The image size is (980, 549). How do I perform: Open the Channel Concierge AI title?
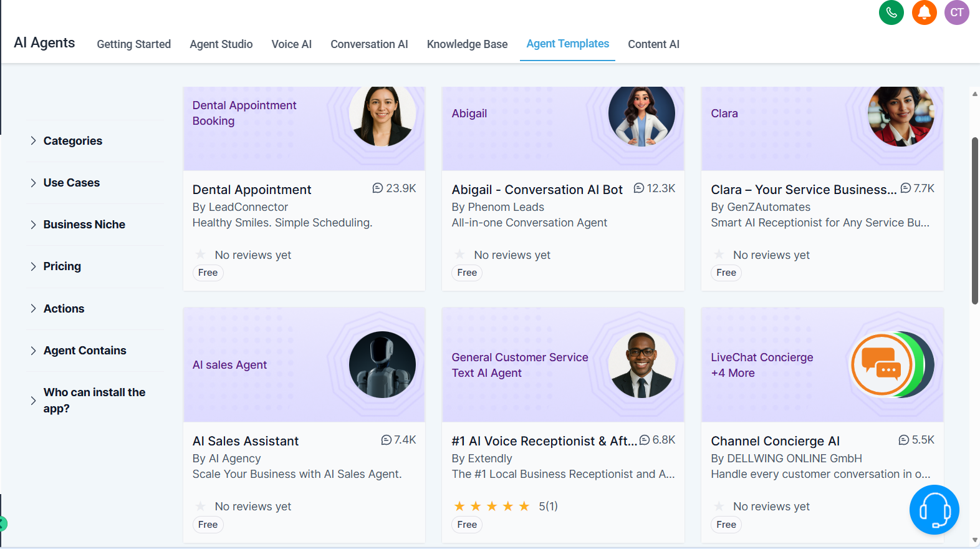(x=775, y=441)
